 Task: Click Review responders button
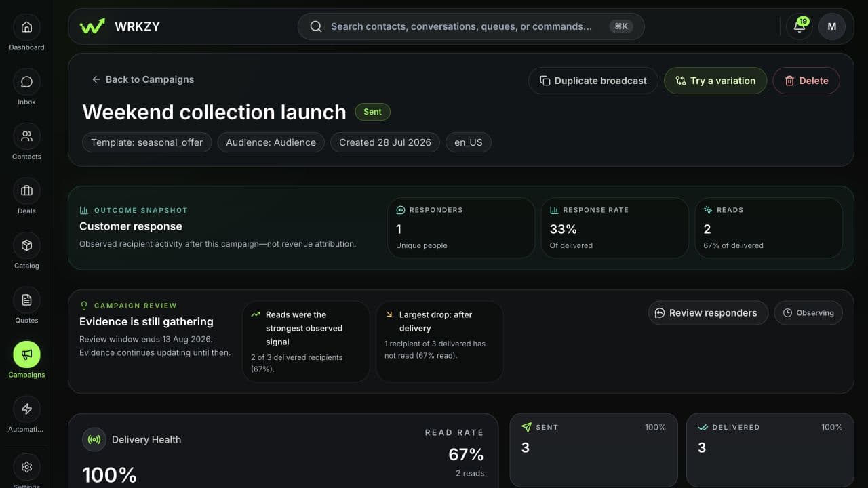coord(708,313)
